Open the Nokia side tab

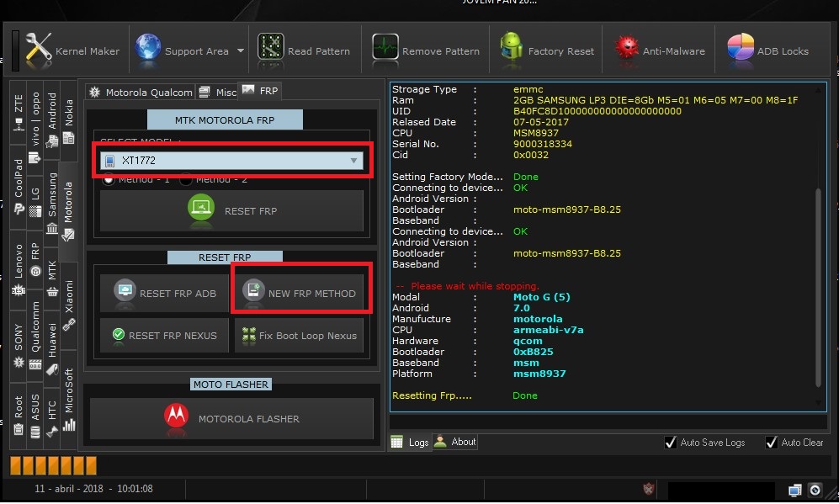point(69,121)
